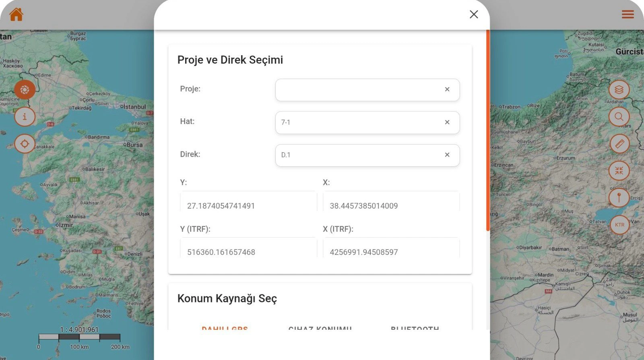This screenshot has width=644, height=360.
Task: Center map on current location crosshair
Action: [25, 144]
